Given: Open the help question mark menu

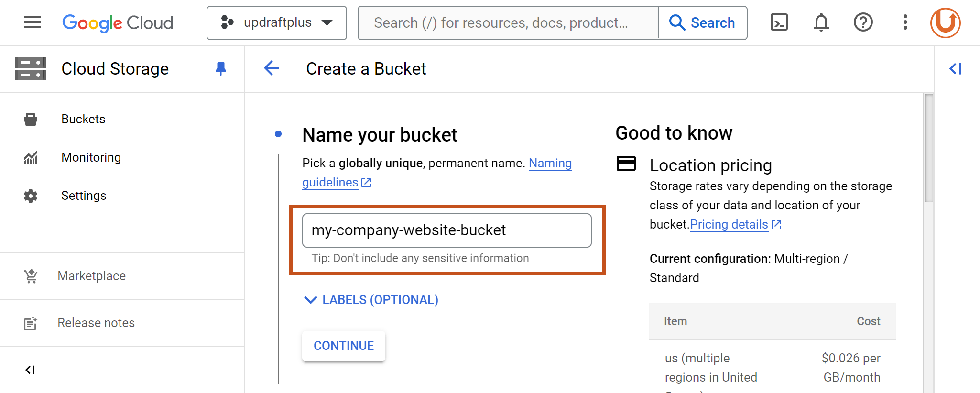Looking at the screenshot, I should tap(863, 22).
